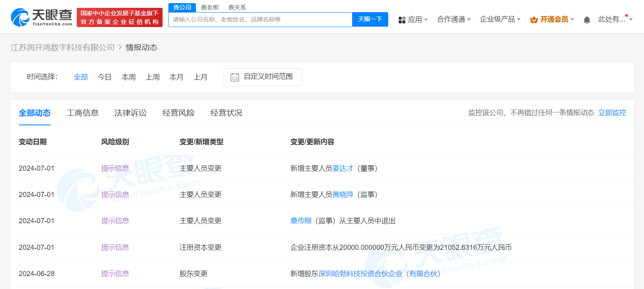Expand the 应用 dropdown menu
This screenshot has height=289, width=644.
[418, 20]
